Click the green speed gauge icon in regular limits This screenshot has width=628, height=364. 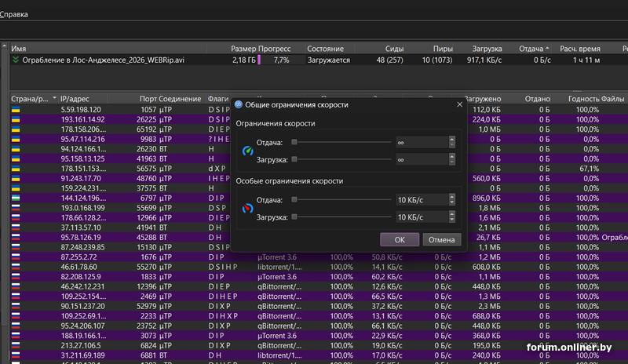248,151
